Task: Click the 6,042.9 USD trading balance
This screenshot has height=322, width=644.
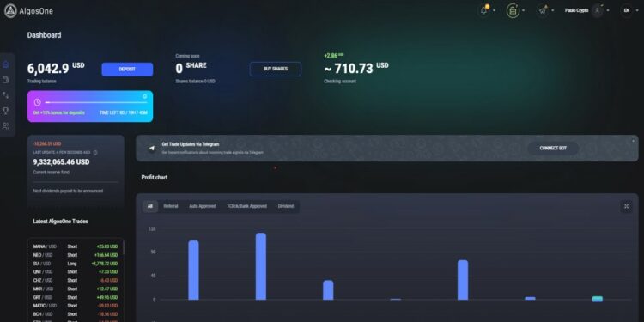Action: 56,68
